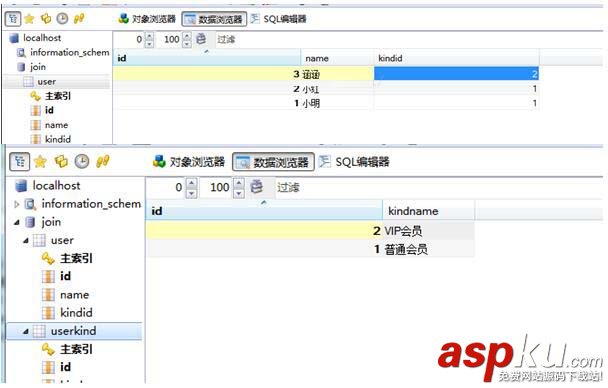Increase offset 0 spinner in upper panel
The height and width of the screenshot is (388, 608).
coord(149,36)
